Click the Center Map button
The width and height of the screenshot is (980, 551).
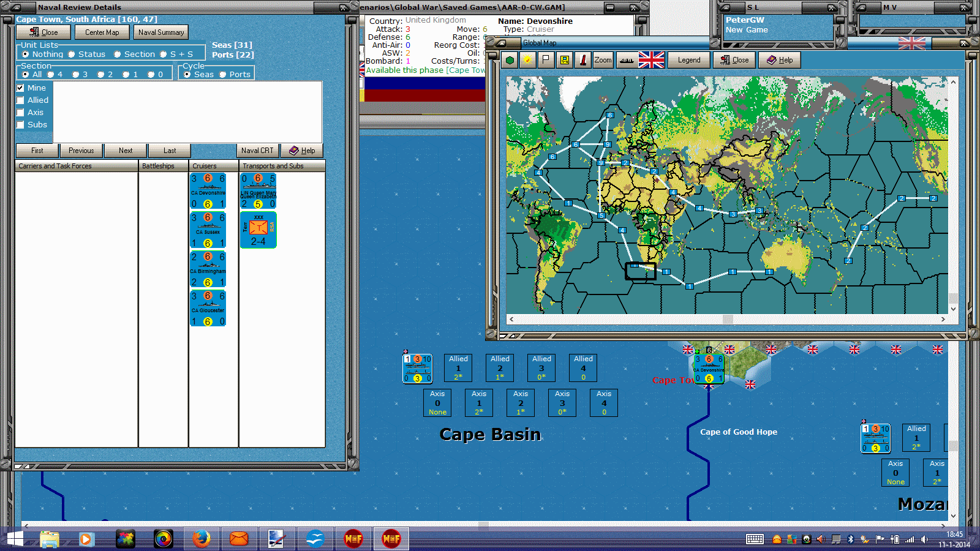102,32
